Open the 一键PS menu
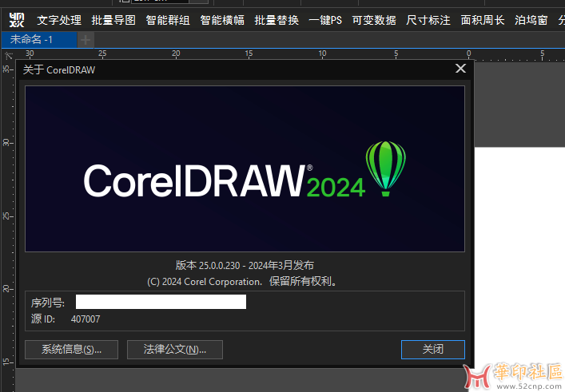This screenshot has height=392, width=565. [325, 20]
